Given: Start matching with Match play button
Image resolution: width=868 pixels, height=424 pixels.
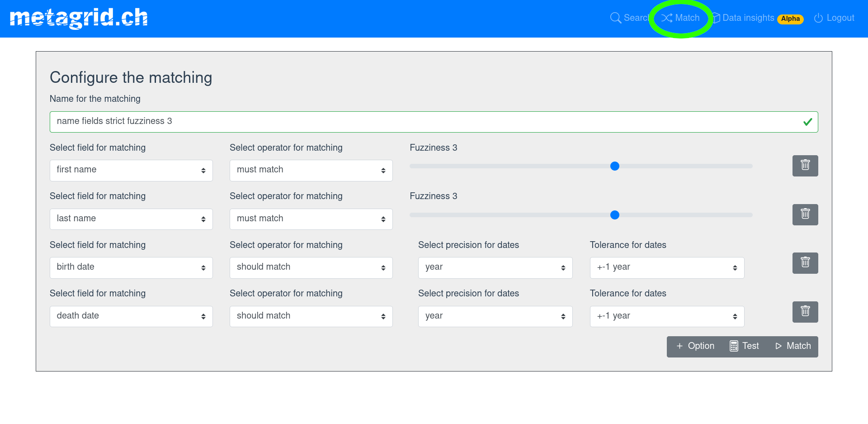Looking at the screenshot, I should (x=793, y=346).
